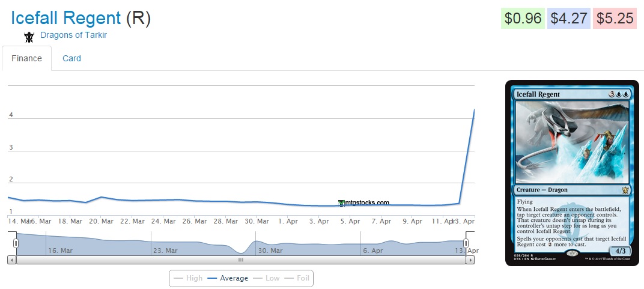Enable the Foil series in chart legend
Image resolution: width=644 pixels, height=289 pixels.
point(297,278)
